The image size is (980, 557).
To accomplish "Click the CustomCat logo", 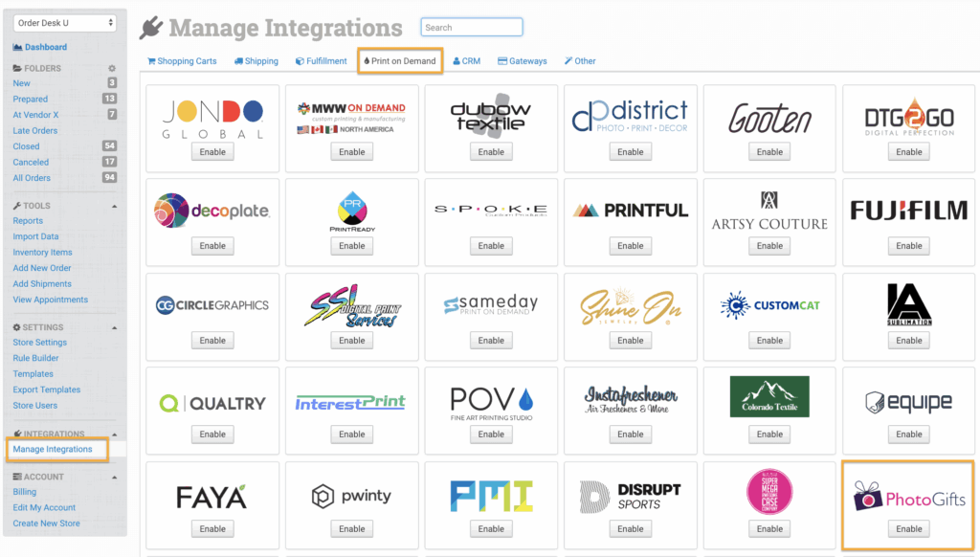I will click(x=769, y=305).
